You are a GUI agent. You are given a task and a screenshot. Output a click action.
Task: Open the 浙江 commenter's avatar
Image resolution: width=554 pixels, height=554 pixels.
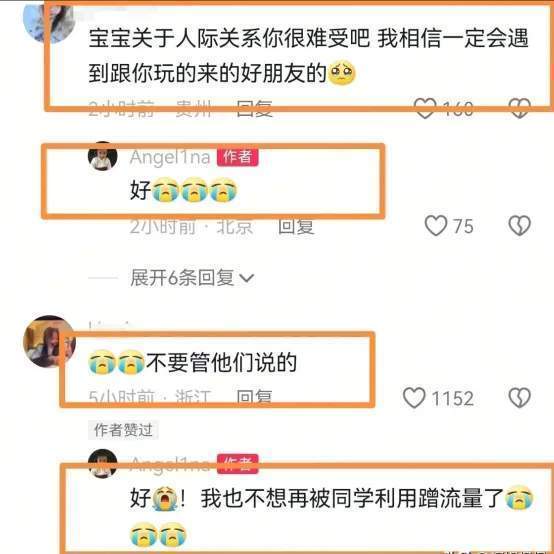click(49, 341)
